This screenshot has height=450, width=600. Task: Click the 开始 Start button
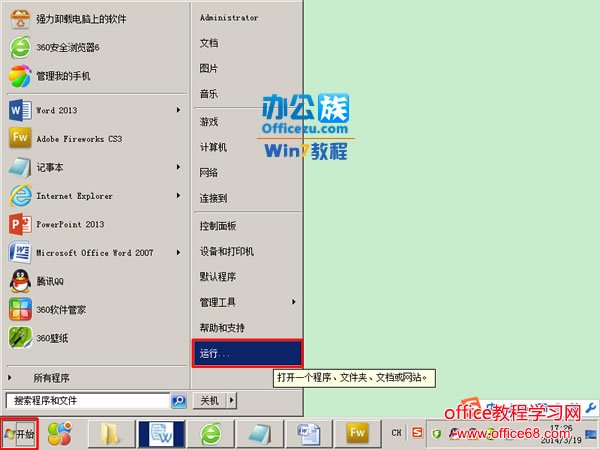[19, 434]
